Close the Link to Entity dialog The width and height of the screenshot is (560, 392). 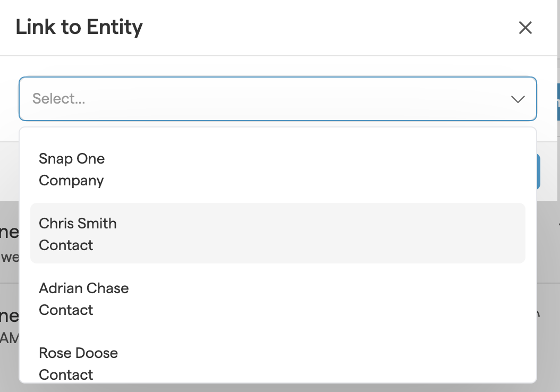[x=525, y=28]
